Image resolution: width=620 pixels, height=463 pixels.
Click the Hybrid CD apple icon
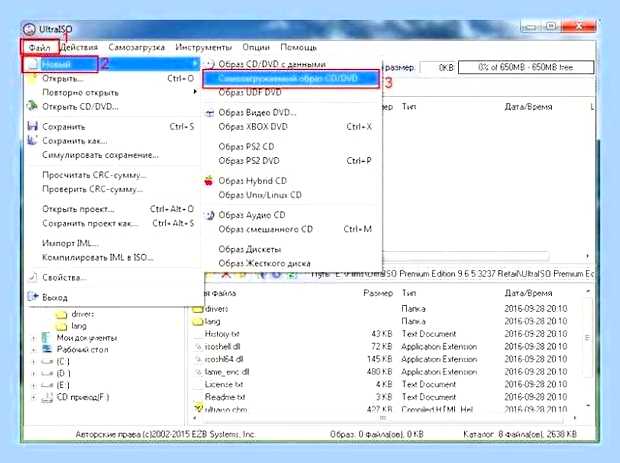click(209, 181)
